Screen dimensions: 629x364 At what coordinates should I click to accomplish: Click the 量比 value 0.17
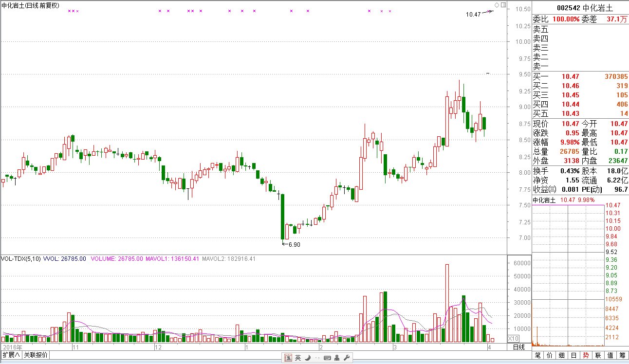click(621, 151)
